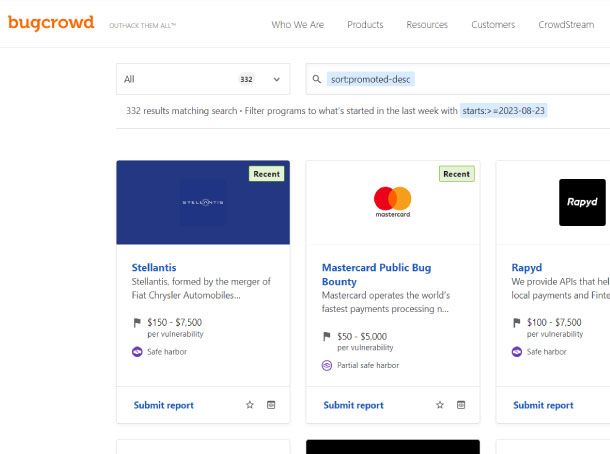Click the search magnifier icon
This screenshot has height=454, width=610.
click(x=317, y=79)
